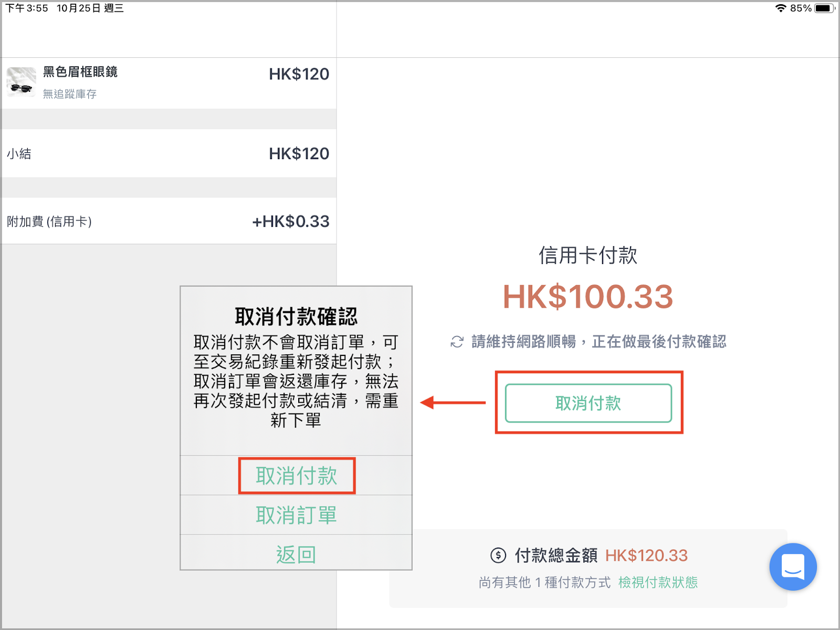Select 返回 to dismiss the dialog
Image resolution: width=840 pixels, height=630 pixels.
[x=297, y=554]
